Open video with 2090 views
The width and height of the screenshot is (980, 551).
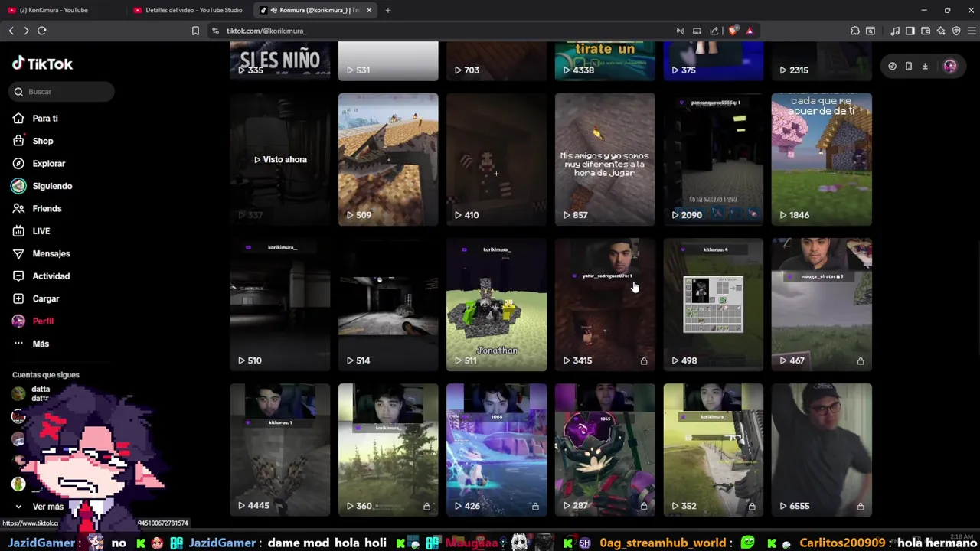tap(714, 159)
